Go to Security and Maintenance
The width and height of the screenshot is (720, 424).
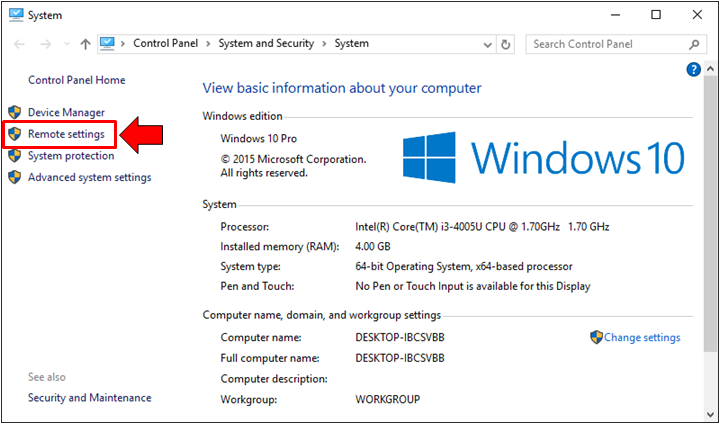pos(89,398)
